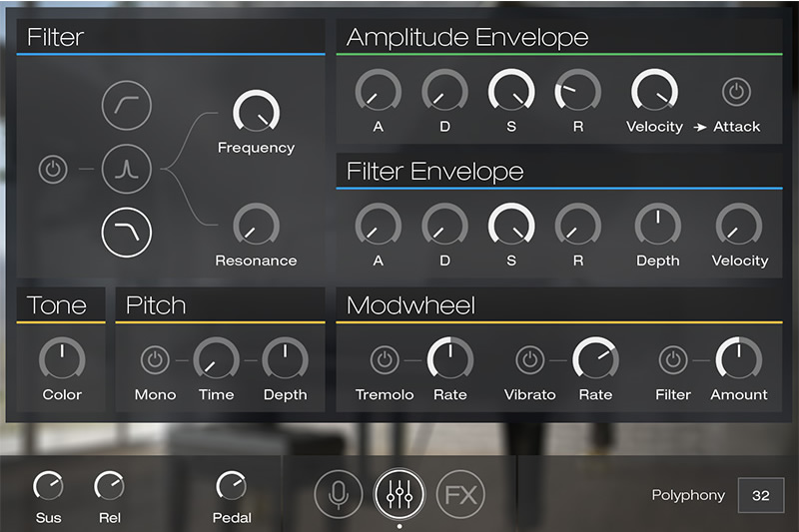Open the mixer sliders page icon
The image size is (799, 532).
399,494
